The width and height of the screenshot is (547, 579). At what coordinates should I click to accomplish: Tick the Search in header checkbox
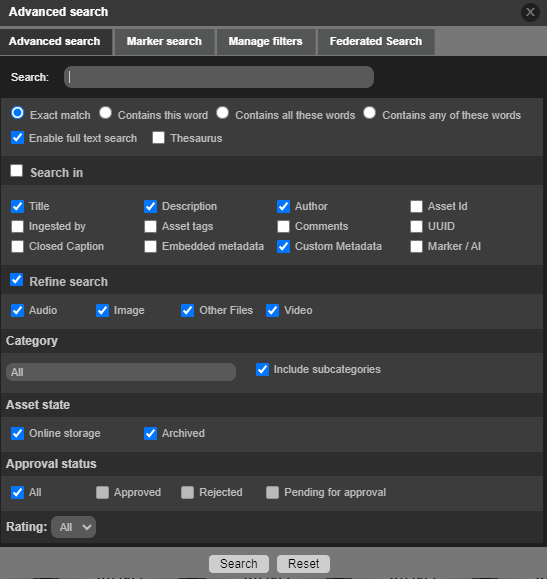pyautogui.click(x=17, y=171)
